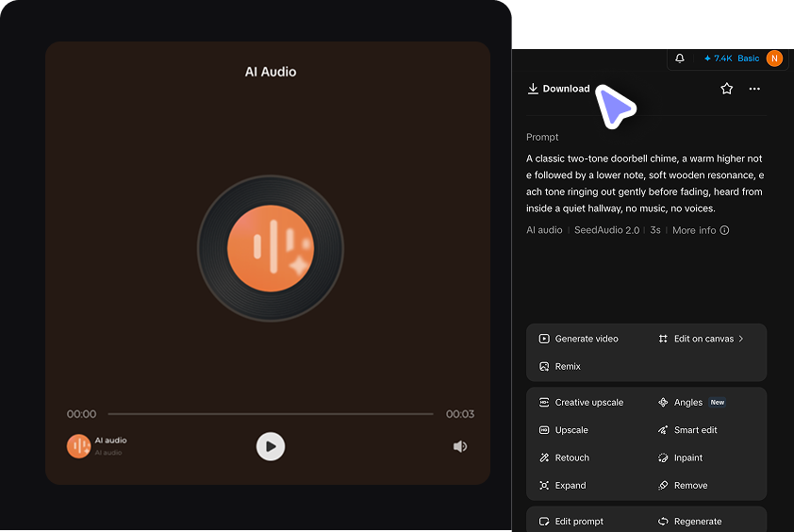The width and height of the screenshot is (794, 532).
Task: Click the 00:03 total time label
Action: [x=460, y=414]
